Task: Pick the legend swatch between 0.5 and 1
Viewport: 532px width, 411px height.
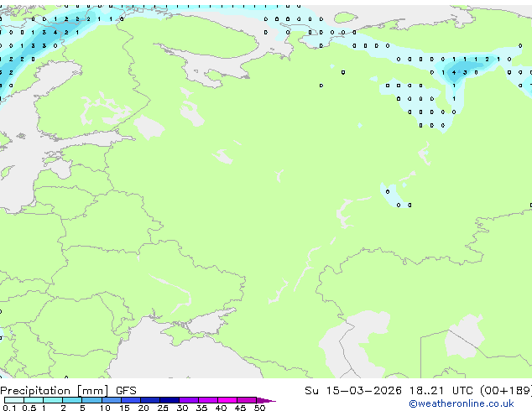Action: (x=34, y=400)
